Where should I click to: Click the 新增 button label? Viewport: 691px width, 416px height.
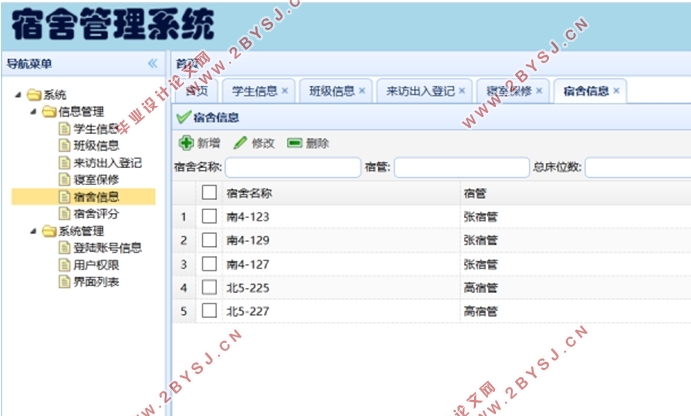pyautogui.click(x=208, y=143)
